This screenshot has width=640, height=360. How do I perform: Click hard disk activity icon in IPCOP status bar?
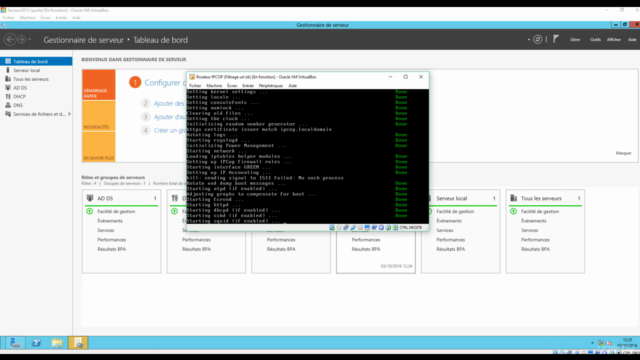coord(332,228)
